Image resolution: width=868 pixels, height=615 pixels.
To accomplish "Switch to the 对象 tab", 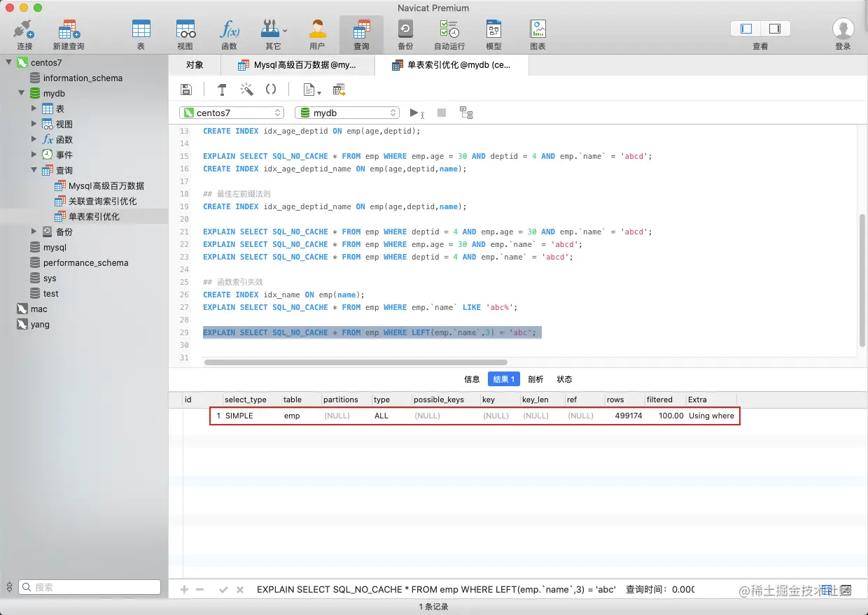I will (x=195, y=65).
